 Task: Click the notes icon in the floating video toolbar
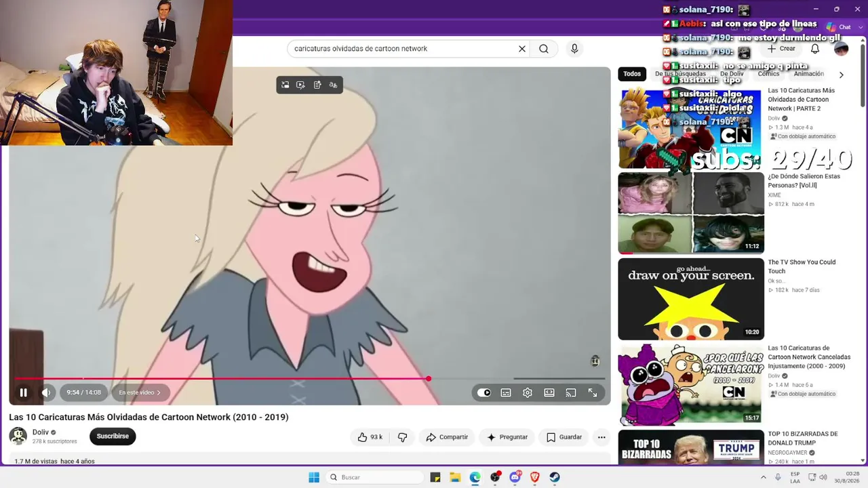click(317, 85)
